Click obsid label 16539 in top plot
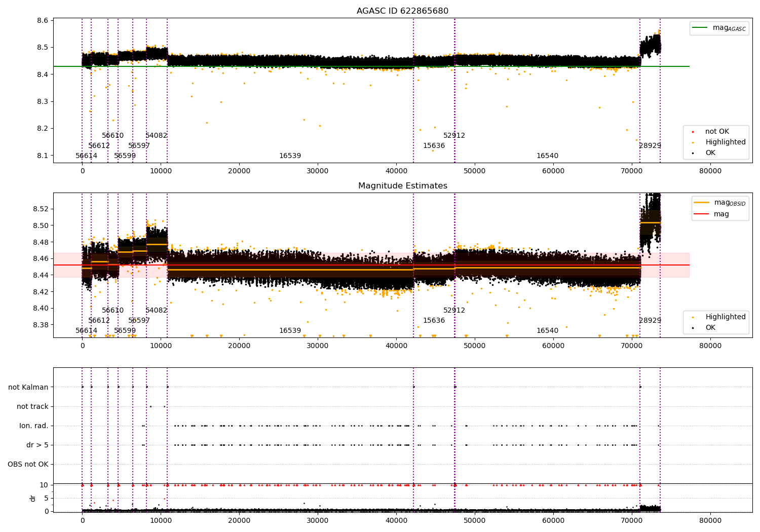Screen dimensions: 760x532 (290, 156)
